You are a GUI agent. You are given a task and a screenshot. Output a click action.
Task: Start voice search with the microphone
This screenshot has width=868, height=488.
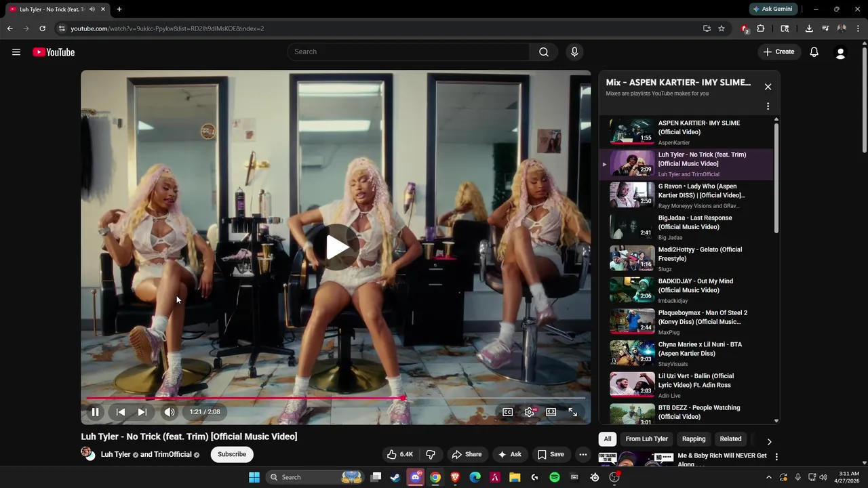[x=574, y=52]
